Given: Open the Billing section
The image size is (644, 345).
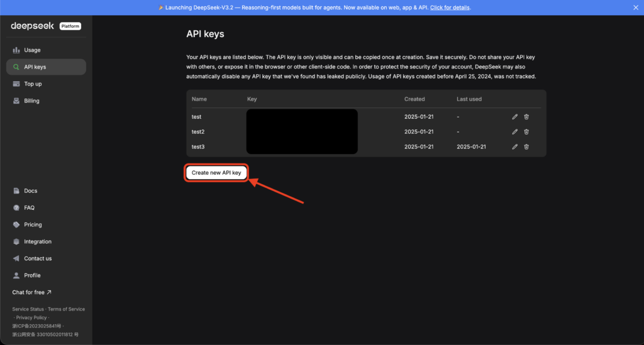Looking at the screenshot, I should [x=31, y=101].
